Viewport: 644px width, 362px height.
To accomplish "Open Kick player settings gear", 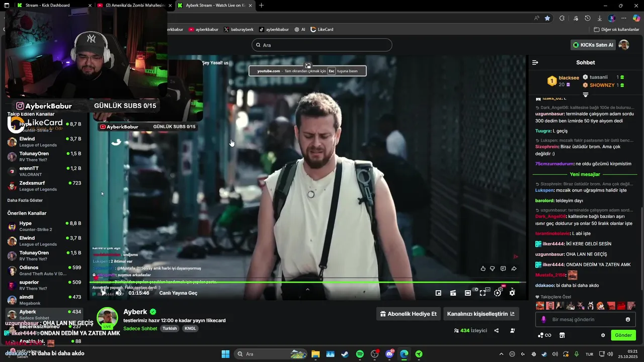I will click(x=512, y=293).
